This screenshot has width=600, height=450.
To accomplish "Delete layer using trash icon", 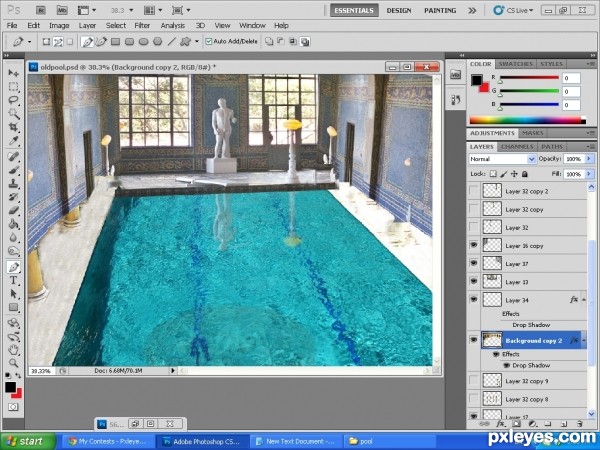I will 579,424.
